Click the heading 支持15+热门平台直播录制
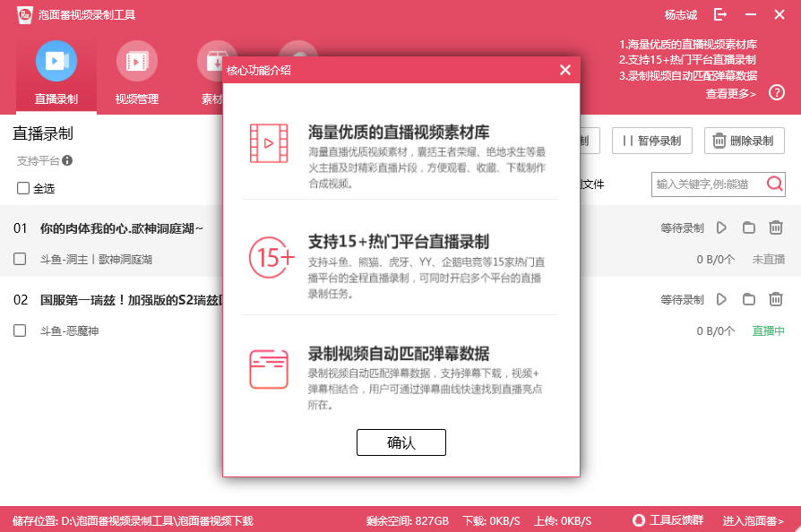This screenshot has height=532, width=801. pyautogui.click(x=399, y=242)
